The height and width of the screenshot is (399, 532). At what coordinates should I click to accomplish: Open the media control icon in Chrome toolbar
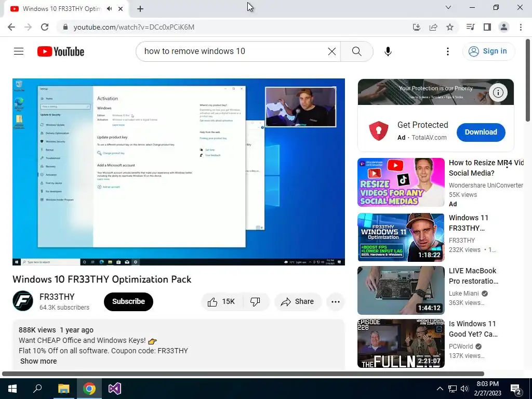pyautogui.click(x=470, y=27)
